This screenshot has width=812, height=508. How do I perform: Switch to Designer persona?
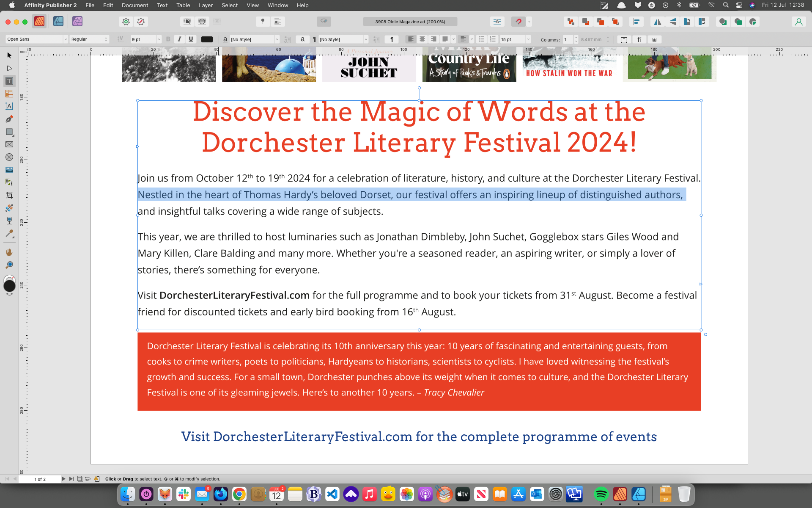58,21
